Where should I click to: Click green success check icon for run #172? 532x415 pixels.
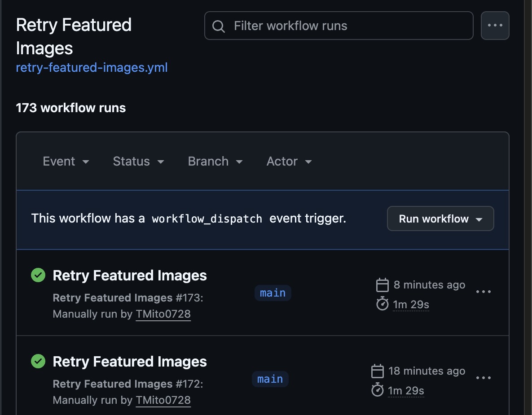tap(38, 361)
